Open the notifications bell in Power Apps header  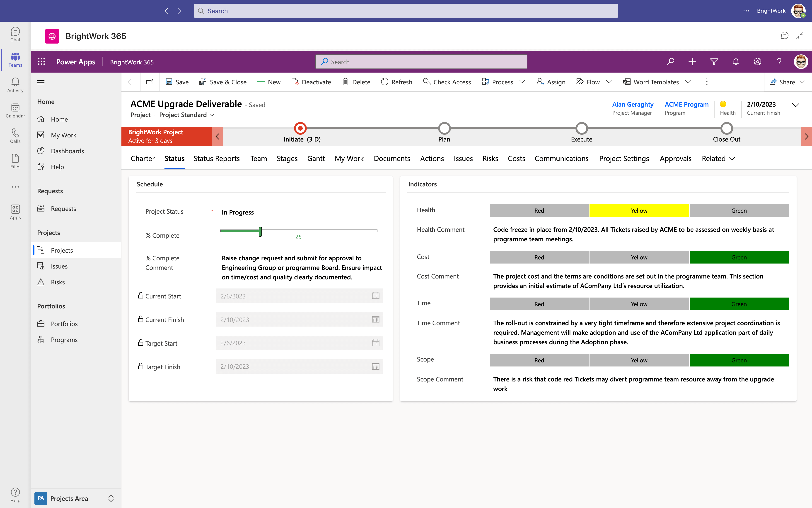736,62
